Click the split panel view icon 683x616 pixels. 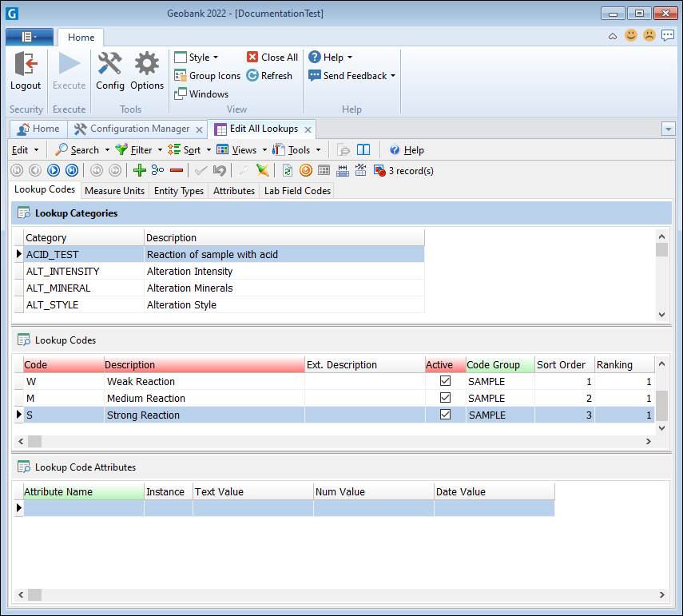pos(363,150)
